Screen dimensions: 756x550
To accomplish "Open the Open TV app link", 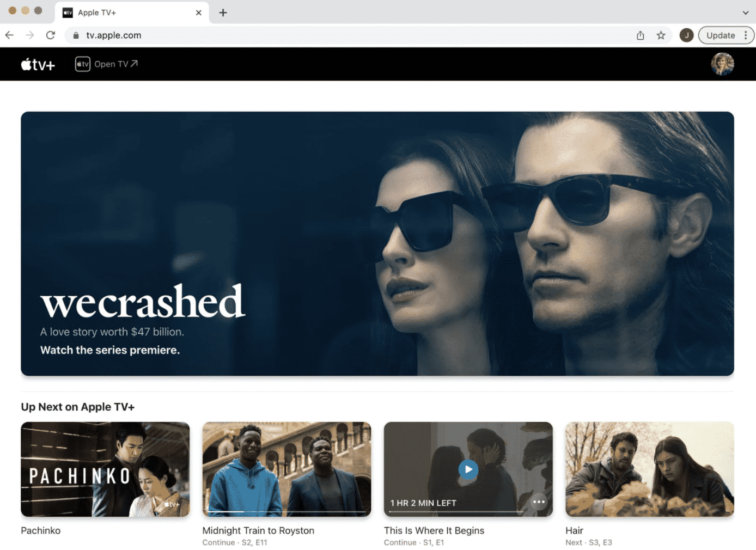I will [107, 64].
